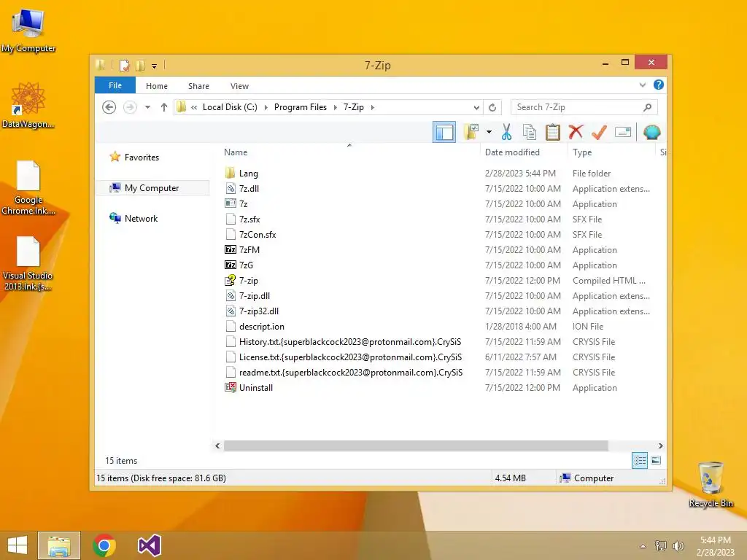Select the readme.txt CrySiS encrypted file
The image size is (747, 560).
point(351,373)
